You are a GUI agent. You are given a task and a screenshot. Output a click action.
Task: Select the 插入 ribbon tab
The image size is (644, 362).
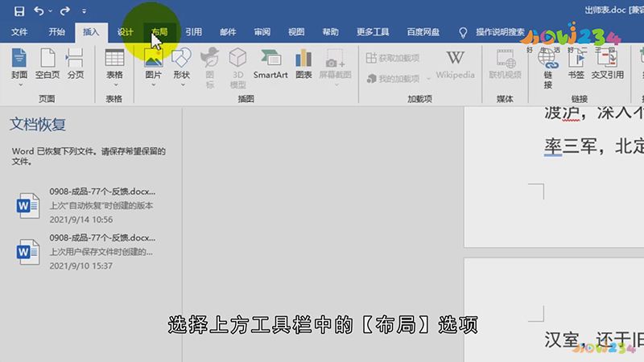91,32
